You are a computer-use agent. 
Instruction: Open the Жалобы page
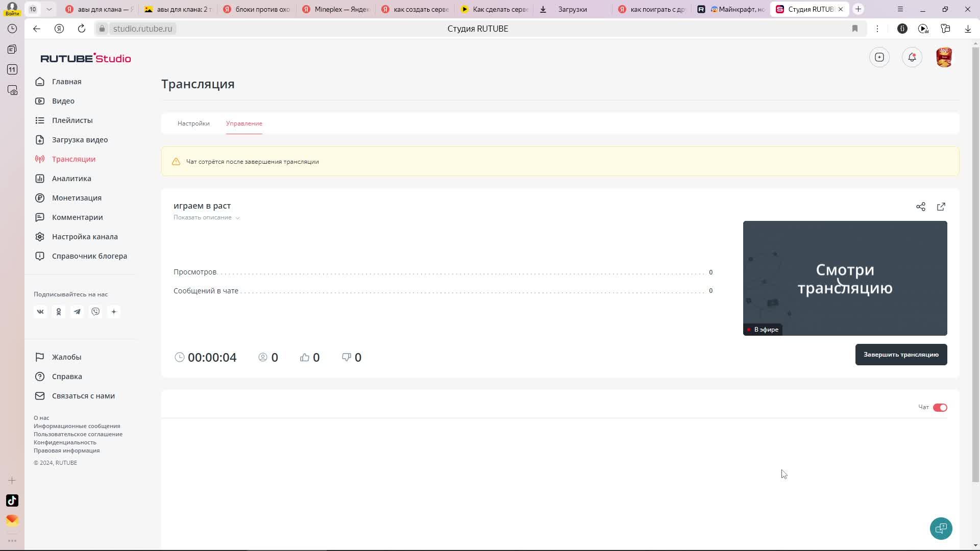pyautogui.click(x=66, y=357)
